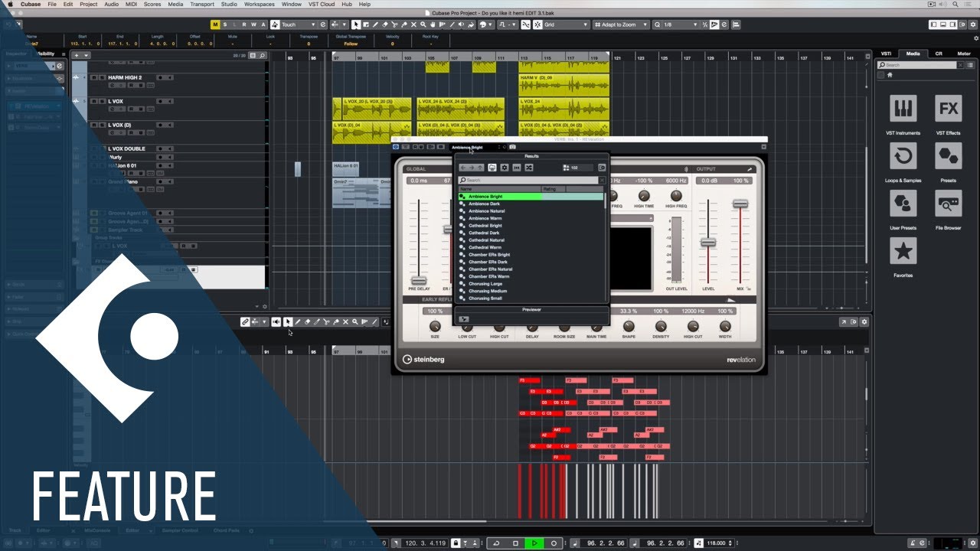Open the Touch automation mode dropdown
The width and height of the screenshot is (980, 551).
pyautogui.click(x=299, y=24)
